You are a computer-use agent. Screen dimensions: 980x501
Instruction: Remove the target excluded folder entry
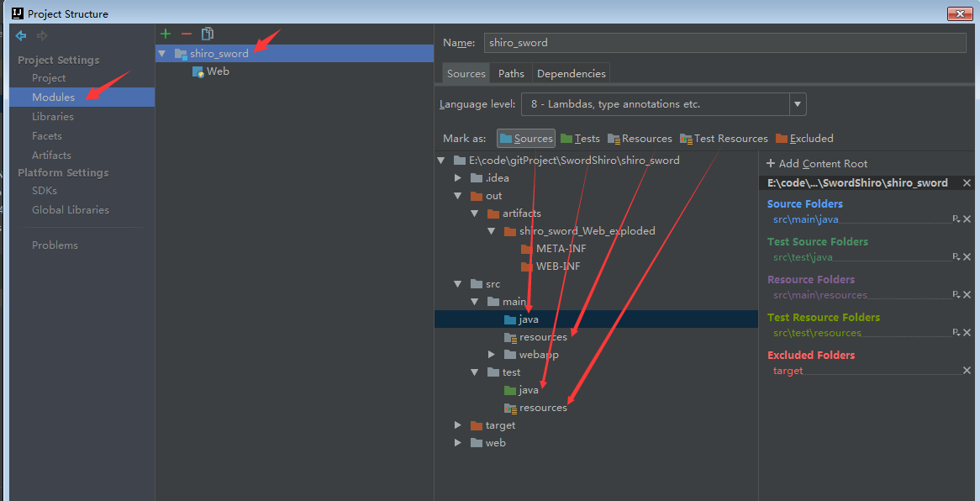pyautogui.click(x=967, y=371)
